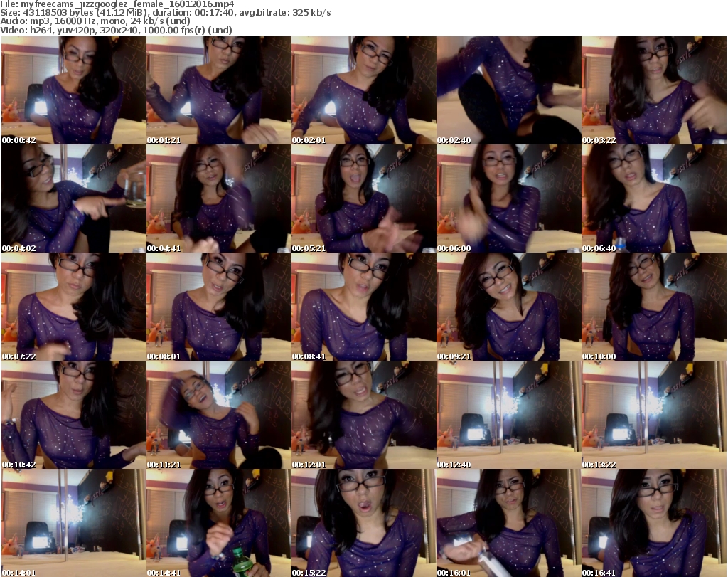728x577 pixels.
Task: Click the Video h264 info line
Action: [116, 30]
